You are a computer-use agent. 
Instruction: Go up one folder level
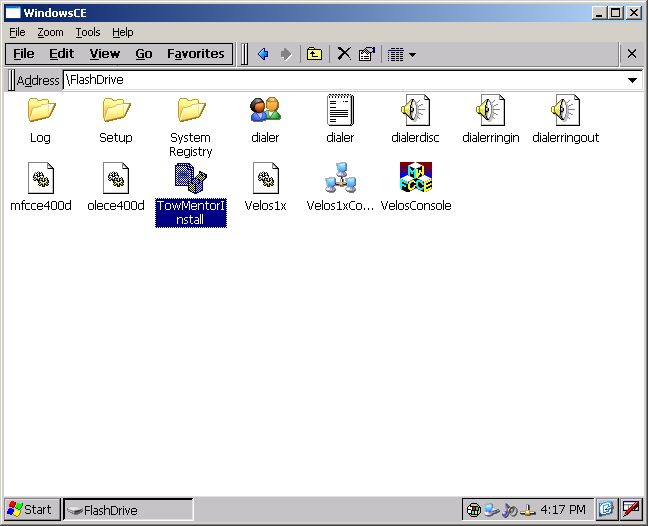click(x=314, y=54)
